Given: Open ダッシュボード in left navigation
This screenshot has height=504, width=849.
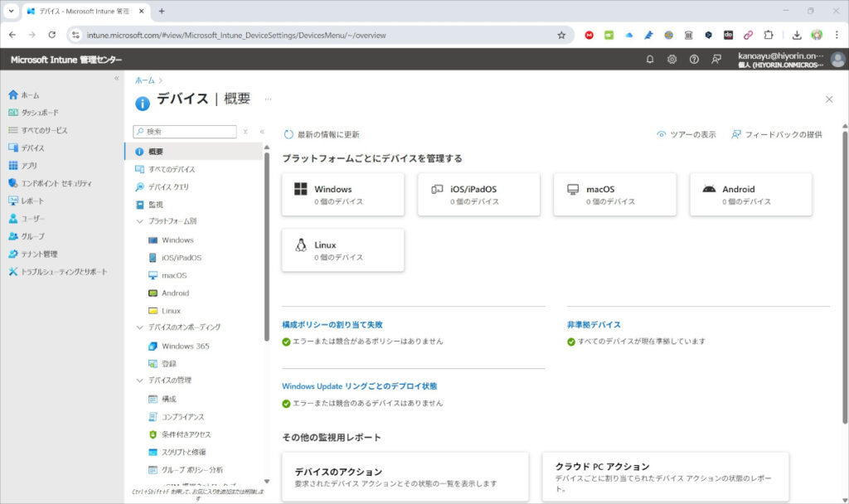Looking at the screenshot, I should (x=33, y=113).
